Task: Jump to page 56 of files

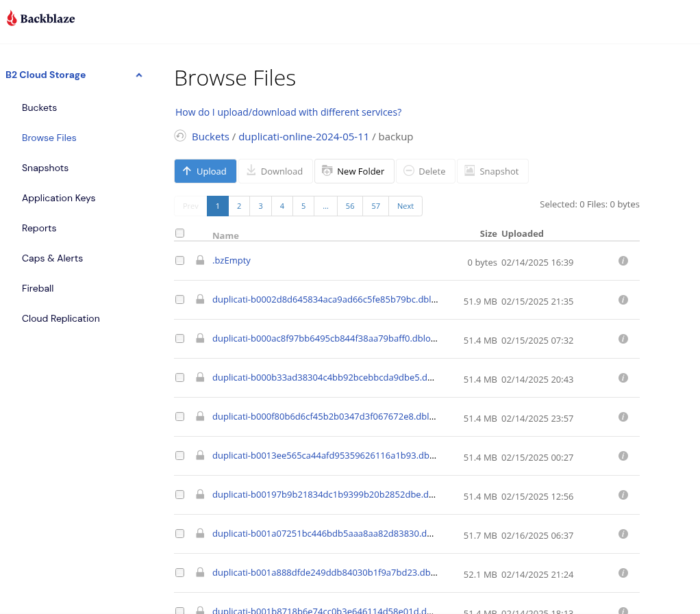Action: tap(350, 206)
